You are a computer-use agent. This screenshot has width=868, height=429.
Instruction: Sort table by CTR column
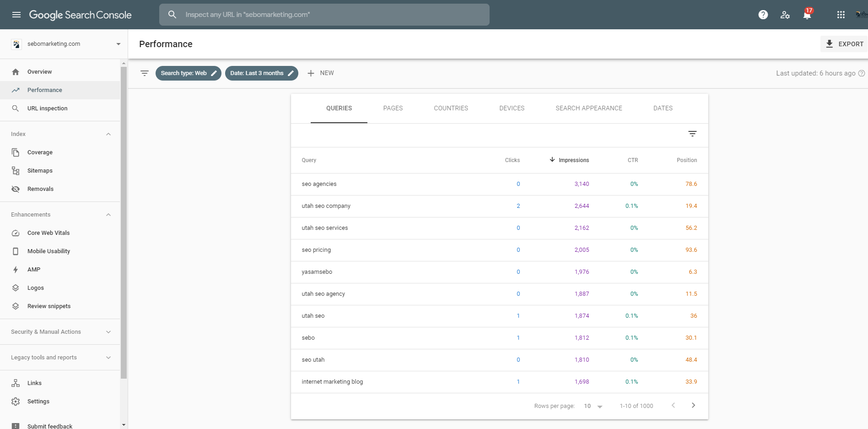(633, 160)
